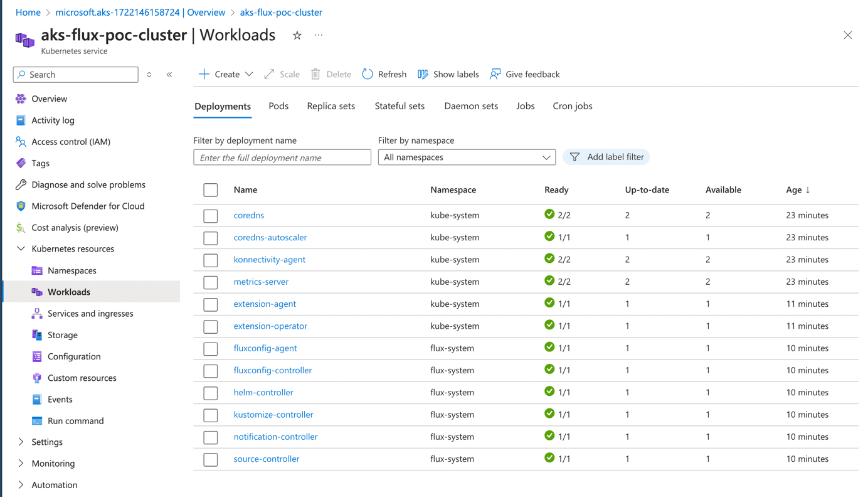Screen dimensions: 868x500
Task: Go to Home breadcrumb link
Action: point(28,12)
